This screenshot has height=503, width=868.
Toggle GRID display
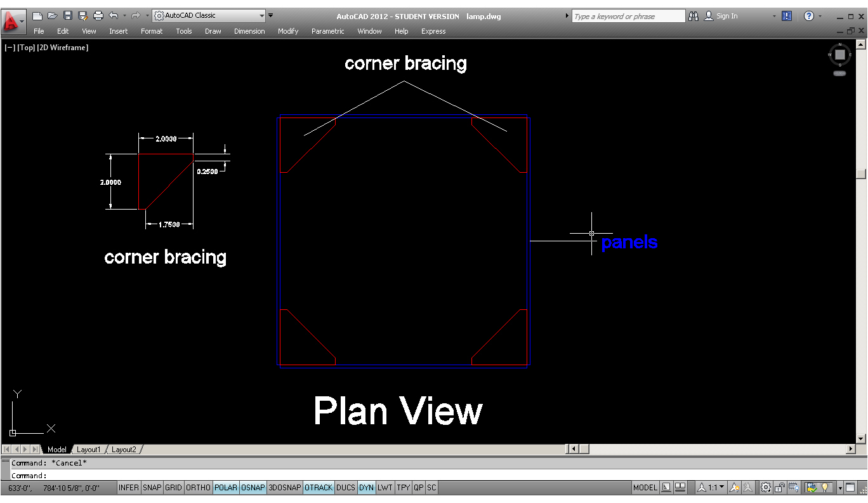[x=173, y=488]
